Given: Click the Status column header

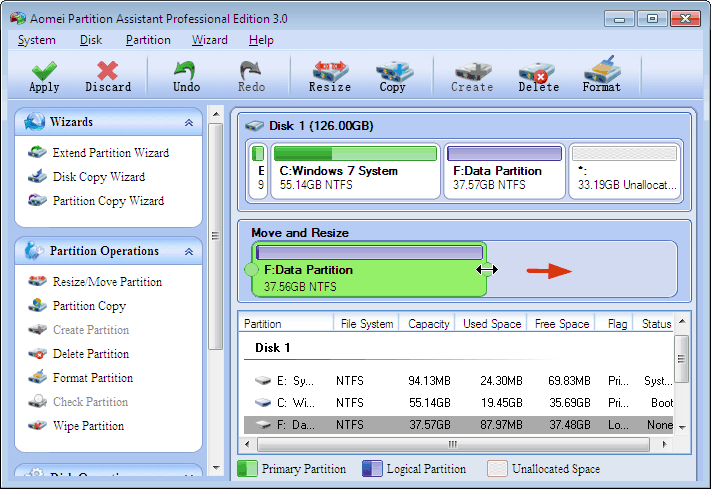Looking at the screenshot, I should pyautogui.click(x=654, y=324).
